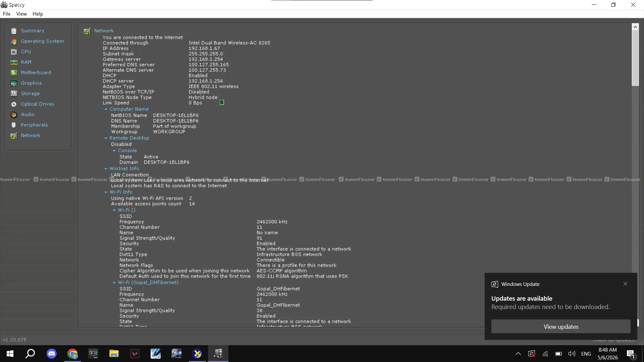Click the Part of workgroup membership value
Screen dimensions: 644x362
coord(174,126)
